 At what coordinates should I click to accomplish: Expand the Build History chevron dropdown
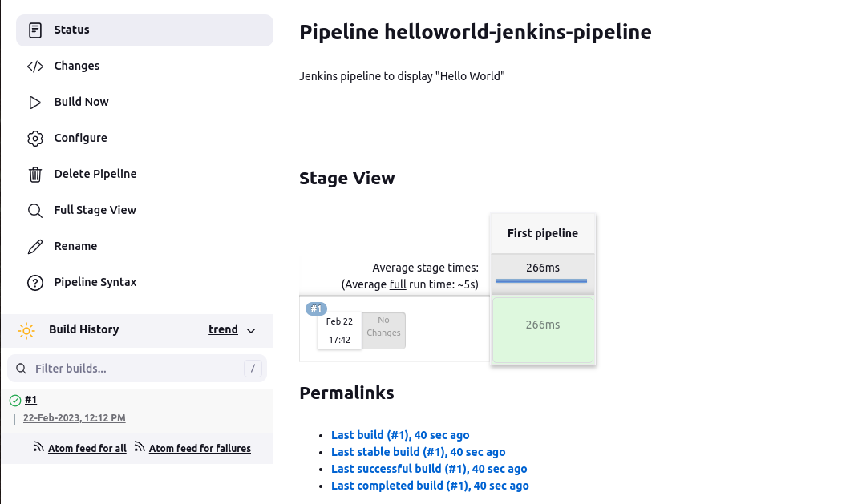click(x=251, y=330)
